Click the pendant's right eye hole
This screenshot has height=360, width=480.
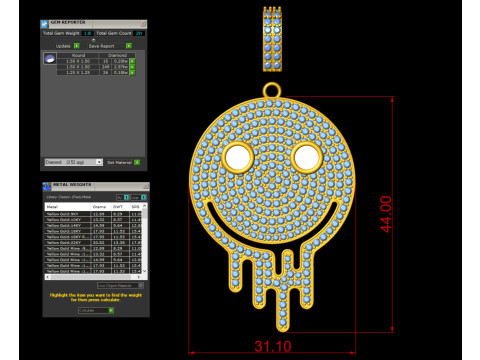pyautogui.click(x=307, y=157)
